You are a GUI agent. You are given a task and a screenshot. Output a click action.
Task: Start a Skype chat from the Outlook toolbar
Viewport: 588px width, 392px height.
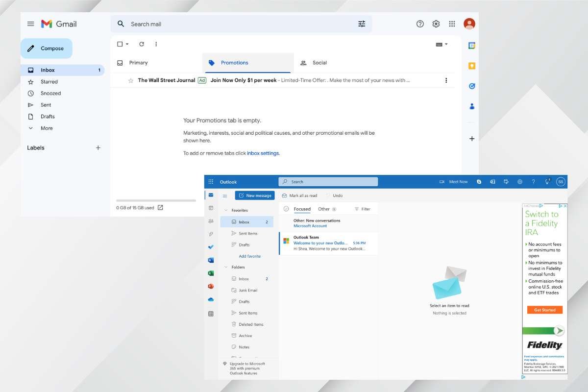pos(478,181)
